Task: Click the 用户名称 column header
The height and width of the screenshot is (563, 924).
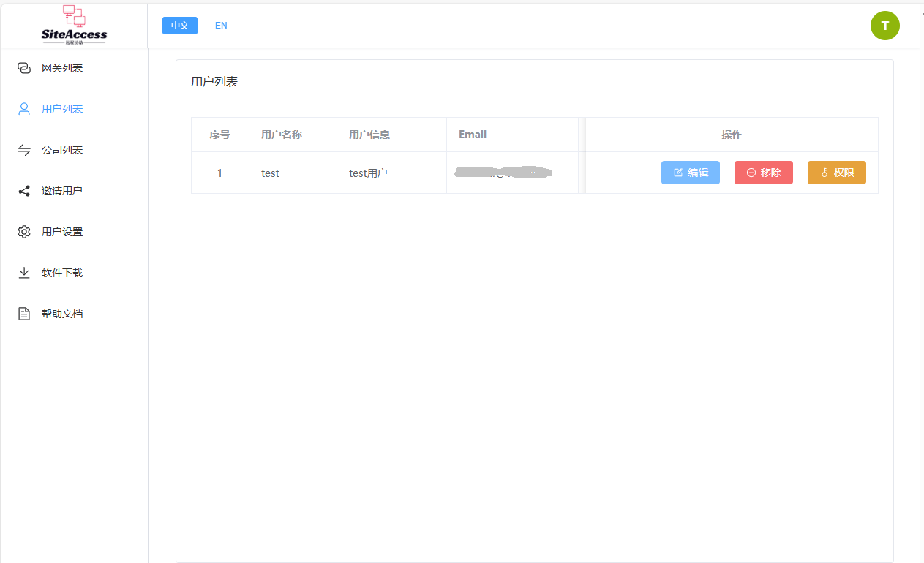Action: click(282, 135)
